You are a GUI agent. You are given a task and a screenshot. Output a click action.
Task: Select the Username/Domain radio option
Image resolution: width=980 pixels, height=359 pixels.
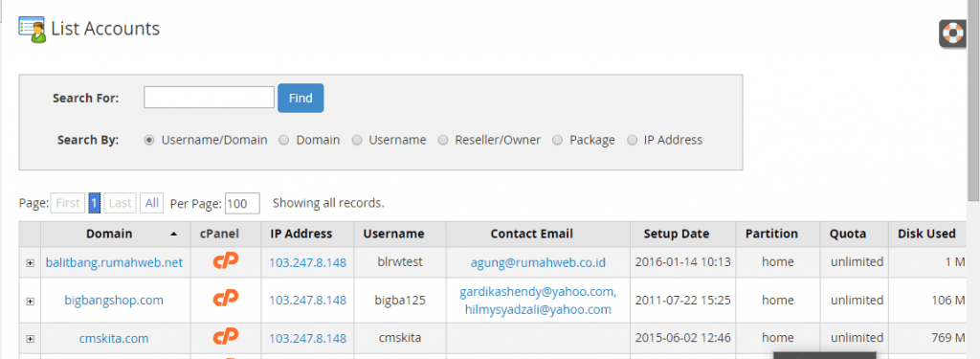148,140
